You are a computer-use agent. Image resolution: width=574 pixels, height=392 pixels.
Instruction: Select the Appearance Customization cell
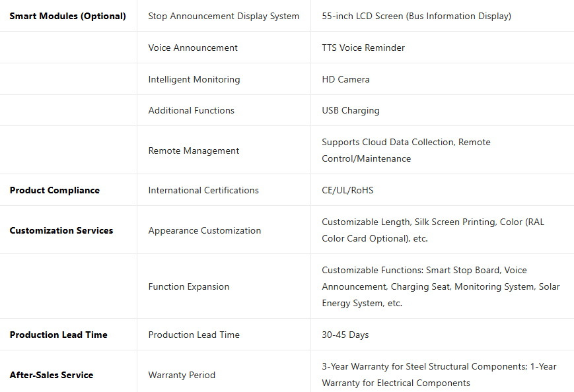pyautogui.click(x=205, y=230)
